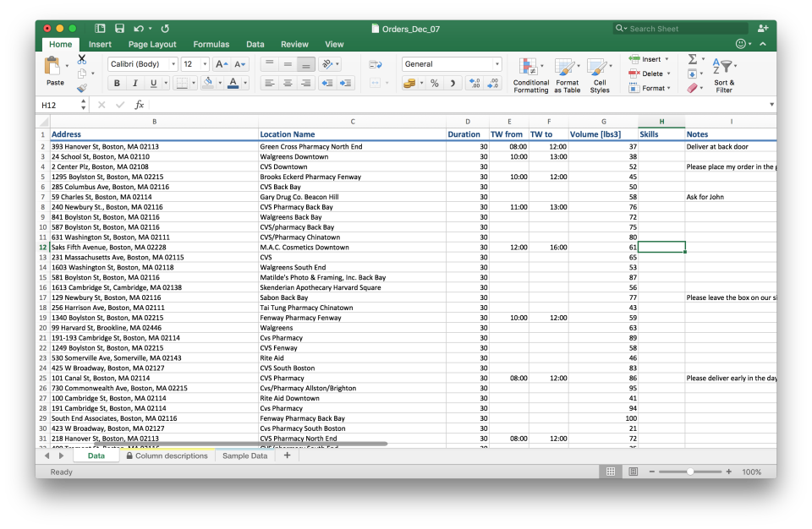The width and height of the screenshot is (812, 529).
Task: Add a new sheet with plus button
Action: pos(288,455)
